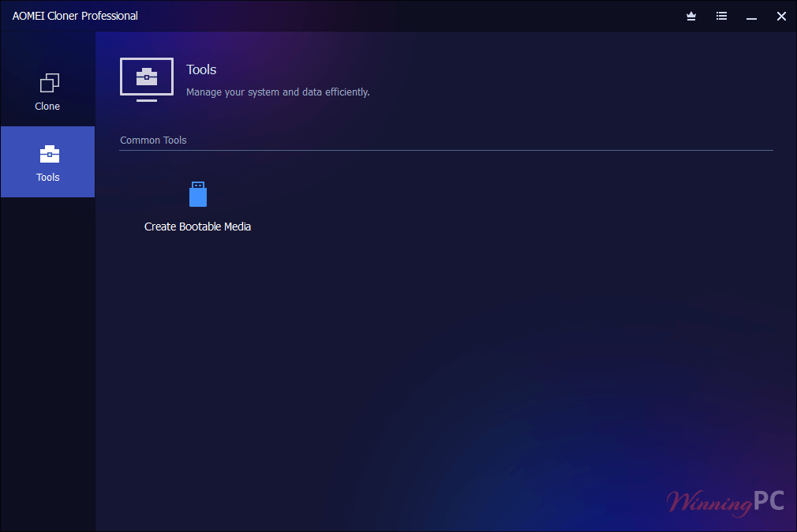Click the crown upgrade icon
The height and width of the screenshot is (532, 797).
[x=691, y=17]
